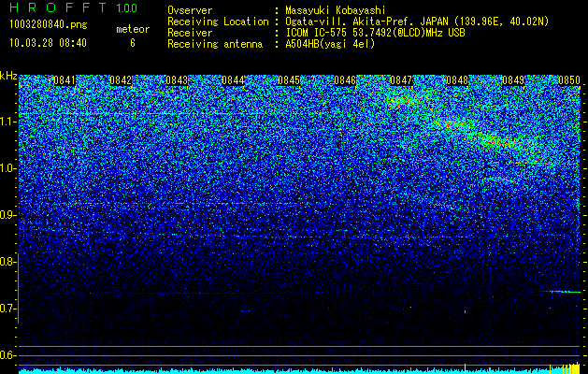Click the 'meteor' label

[133, 29]
